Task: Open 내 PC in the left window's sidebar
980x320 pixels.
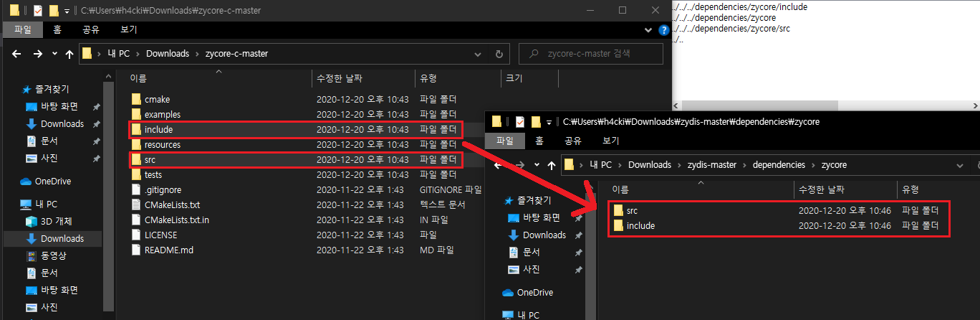Action: pyautogui.click(x=40, y=204)
